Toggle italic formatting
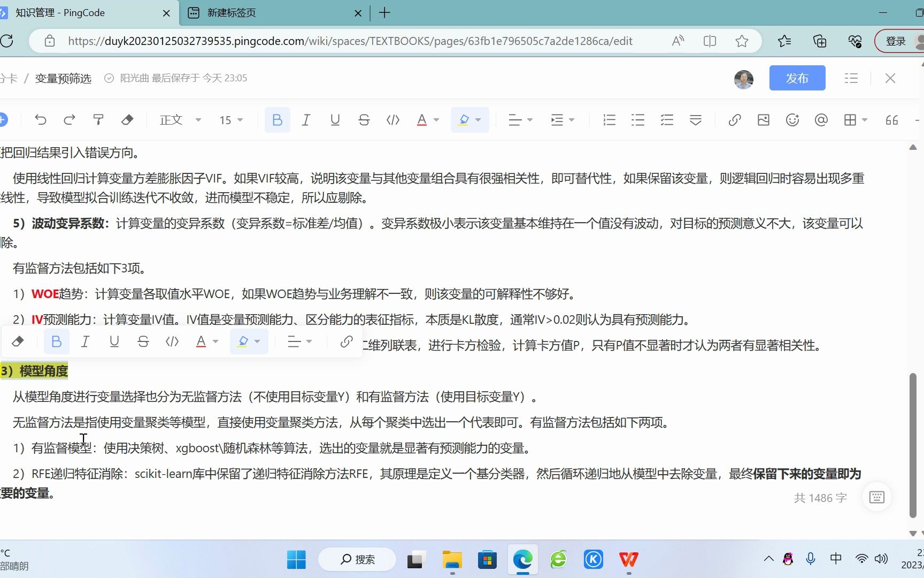The width and height of the screenshot is (924, 578). pos(306,120)
